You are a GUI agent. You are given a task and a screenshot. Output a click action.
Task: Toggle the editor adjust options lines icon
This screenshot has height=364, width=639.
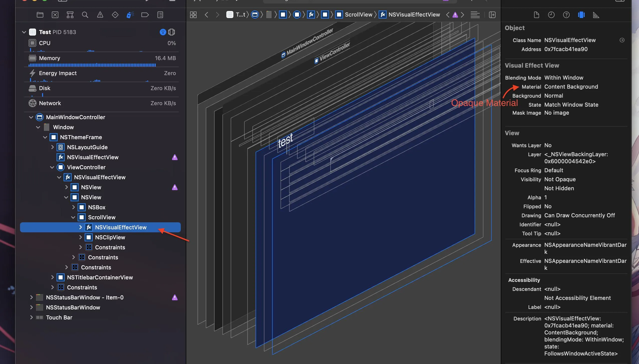pyautogui.click(x=475, y=15)
